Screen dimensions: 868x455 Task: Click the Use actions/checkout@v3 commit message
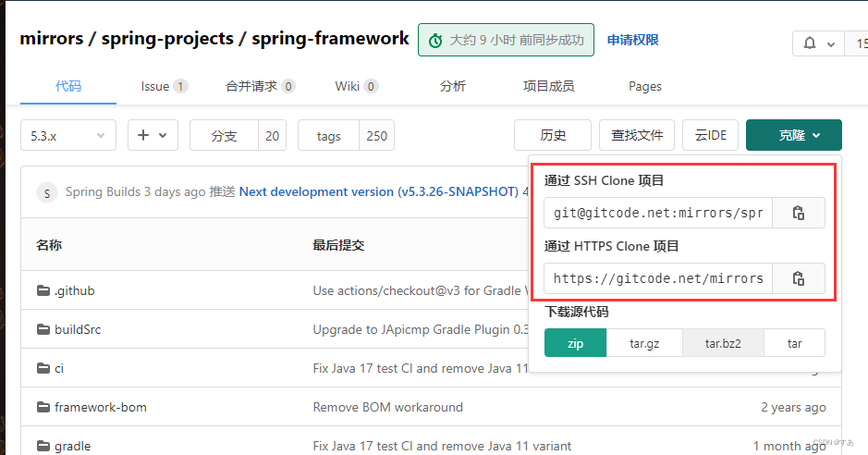click(421, 290)
